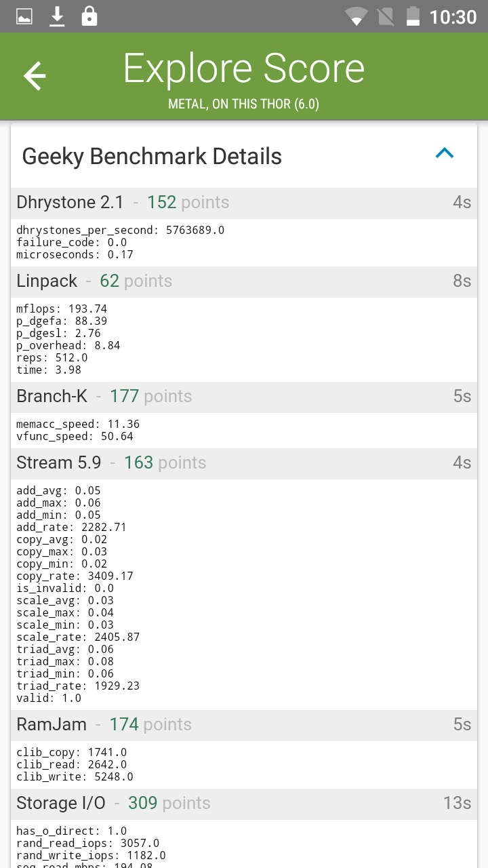Tap the Geeky Benchmark Details heading
488x868 pixels.
[x=152, y=156]
